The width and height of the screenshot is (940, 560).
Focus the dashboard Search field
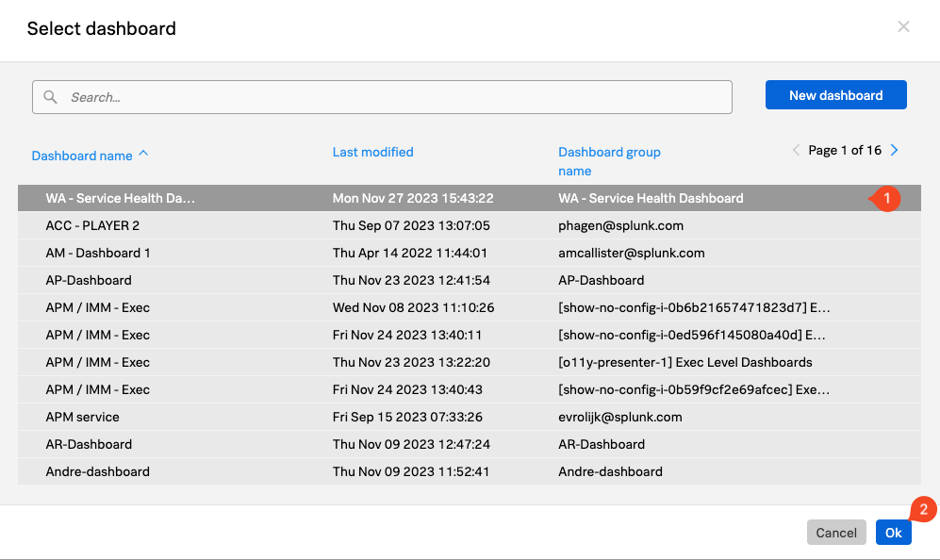tap(396, 97)
